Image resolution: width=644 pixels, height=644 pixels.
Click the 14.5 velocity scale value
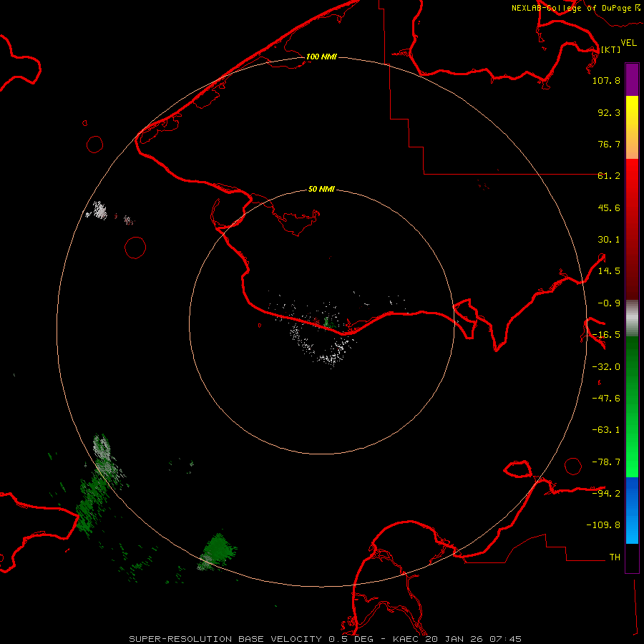coord(609,271)
